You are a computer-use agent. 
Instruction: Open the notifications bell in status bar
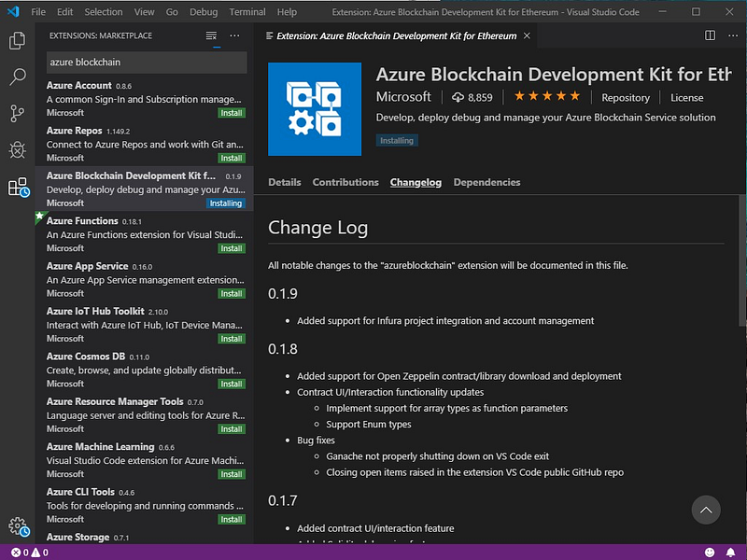tap(731, 553)
